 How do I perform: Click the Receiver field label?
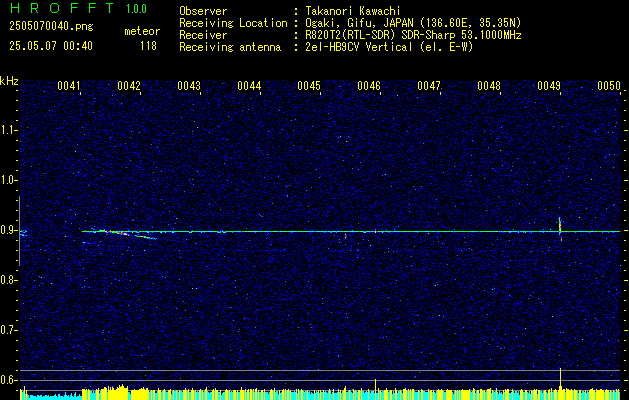(203, 35)
